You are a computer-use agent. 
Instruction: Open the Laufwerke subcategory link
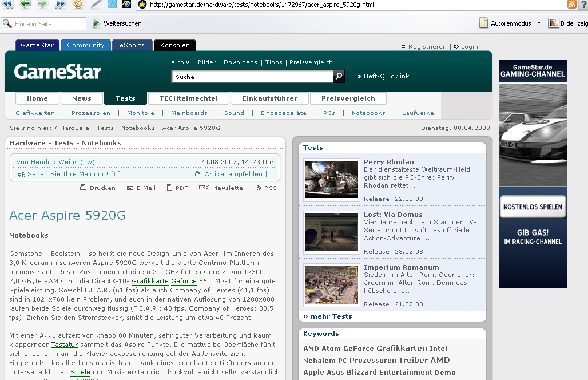click(418, 113)
